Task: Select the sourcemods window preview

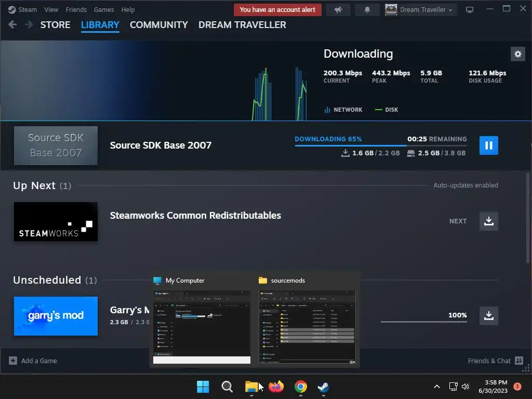Action: [307, 327]
